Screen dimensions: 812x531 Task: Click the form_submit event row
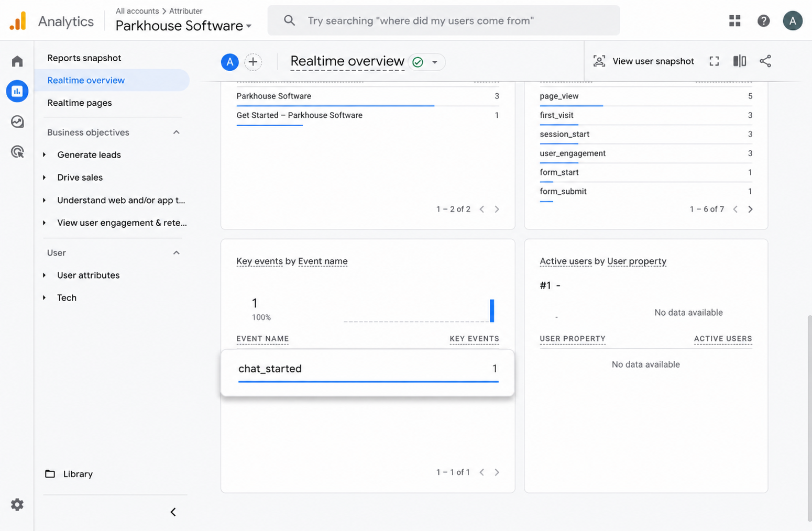tap(646, 192)
